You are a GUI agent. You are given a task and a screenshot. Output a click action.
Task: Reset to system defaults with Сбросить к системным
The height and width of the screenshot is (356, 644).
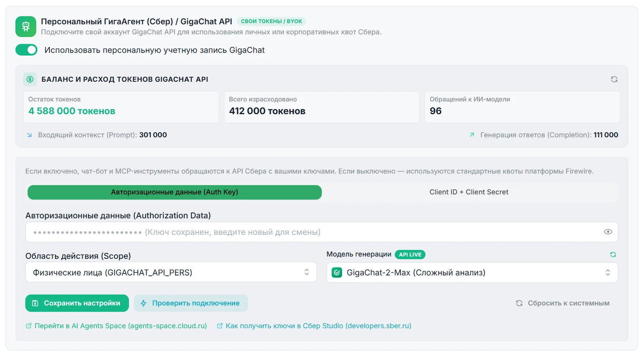coord(563,303)
